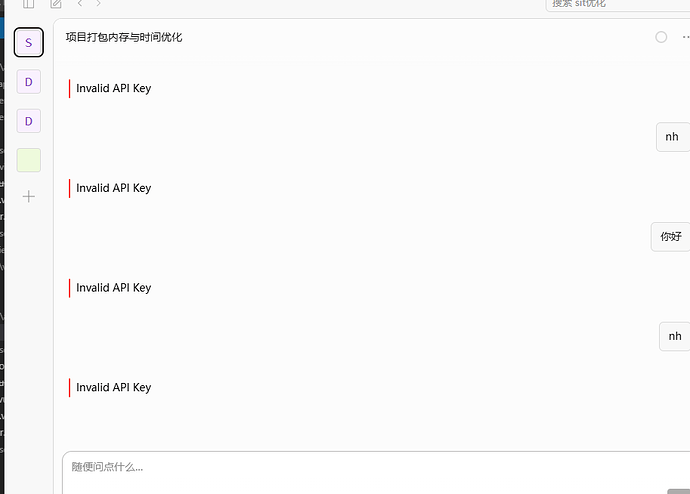Focus the 随便问点什么 message input box
690x494 pixels.
click(x=376, y=472)
